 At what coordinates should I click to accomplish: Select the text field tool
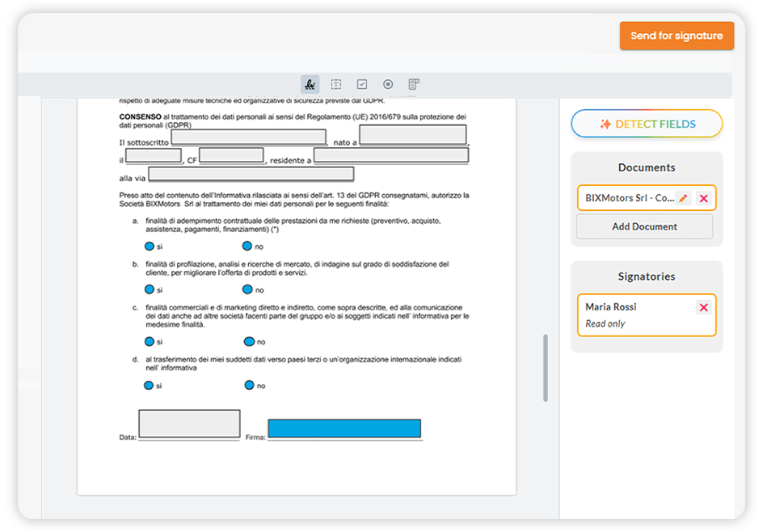coord(336,84)
